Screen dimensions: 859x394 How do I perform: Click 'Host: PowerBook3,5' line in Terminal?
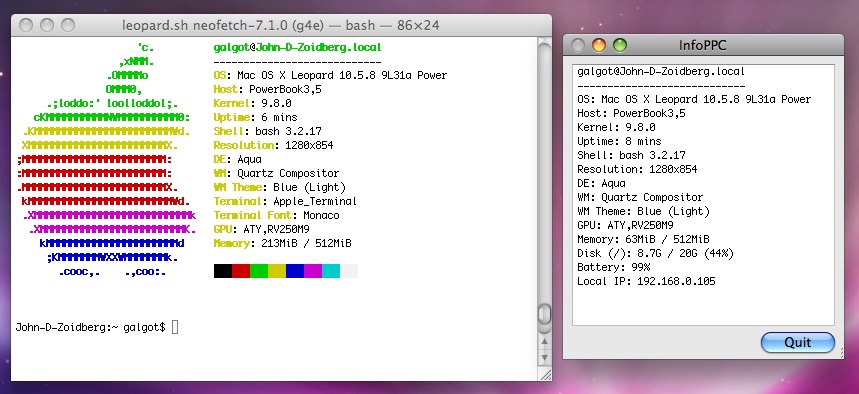[267, 89]
